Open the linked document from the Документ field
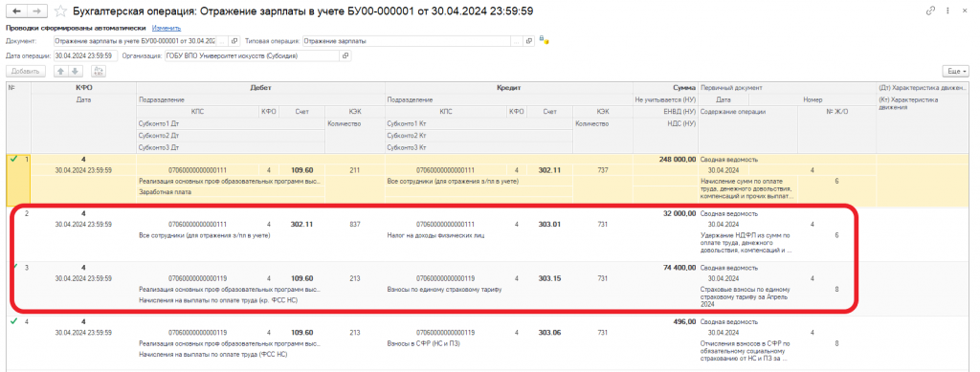Viewport: 980px width, 372px height. click(x=234, y=41)
